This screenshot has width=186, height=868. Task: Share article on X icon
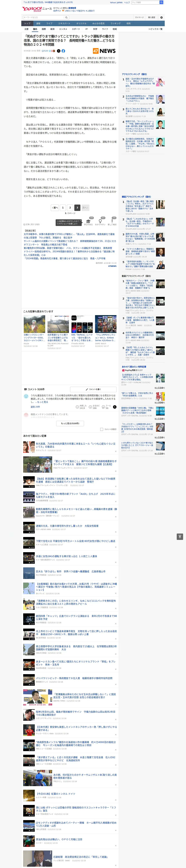pyautogui.click(x=58, y=51)
